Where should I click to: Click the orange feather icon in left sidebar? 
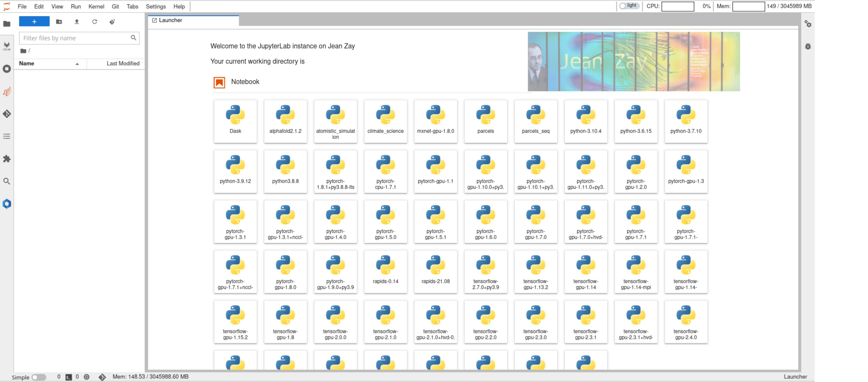[7, 91]
